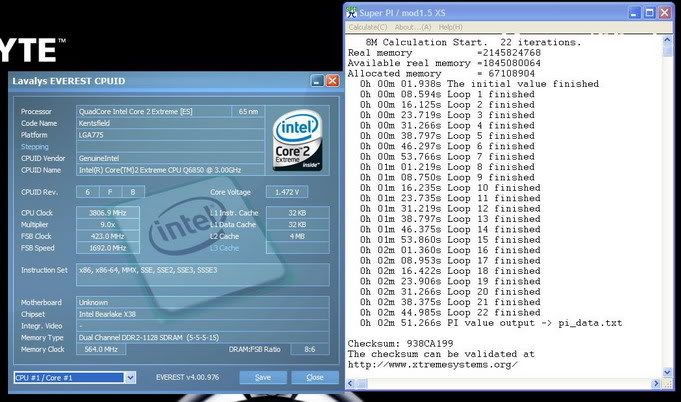Image resolution: width=681 pixels, height=402 pixels.
Task: Close the Super PI window
Action: (664, 13)
